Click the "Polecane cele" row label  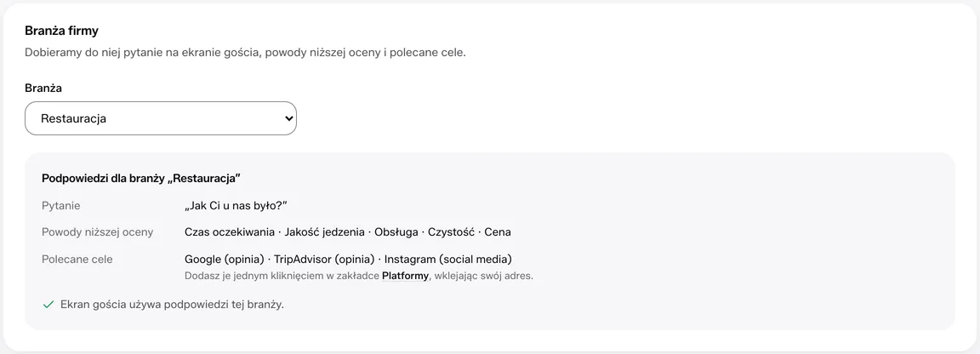(77, 259)
